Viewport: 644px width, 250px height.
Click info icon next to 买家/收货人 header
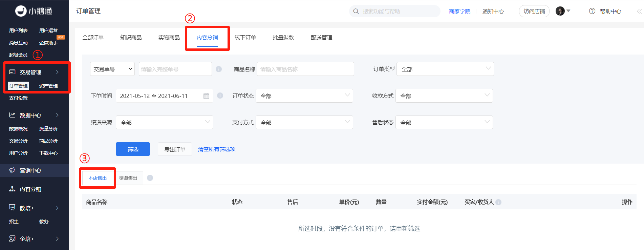(498, 202)
